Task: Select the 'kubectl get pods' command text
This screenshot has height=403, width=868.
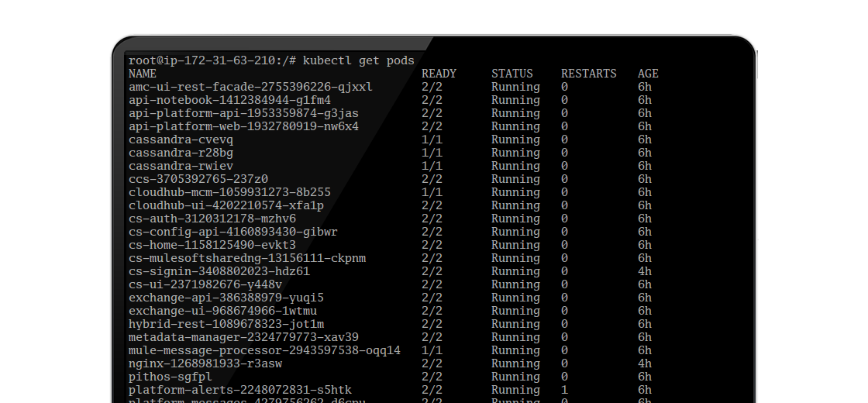Action: (x=358, y=61)
